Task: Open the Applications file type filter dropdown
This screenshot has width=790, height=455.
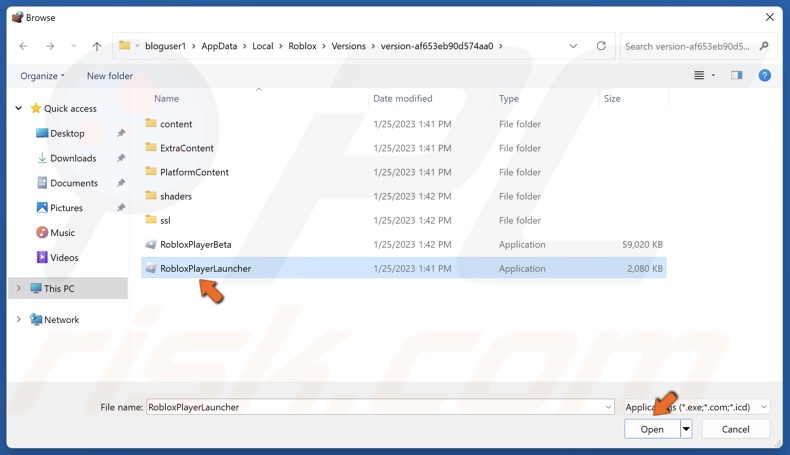Action: coord(697,407)
